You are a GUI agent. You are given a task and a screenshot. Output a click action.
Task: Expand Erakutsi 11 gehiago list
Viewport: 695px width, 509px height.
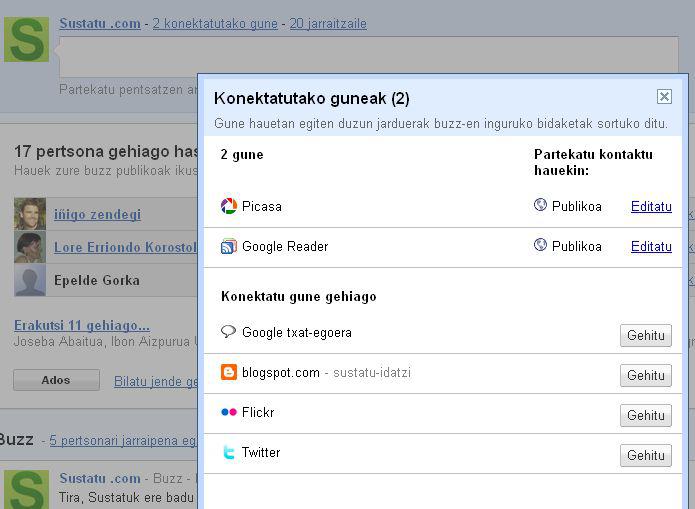click(x=82, y=325)
